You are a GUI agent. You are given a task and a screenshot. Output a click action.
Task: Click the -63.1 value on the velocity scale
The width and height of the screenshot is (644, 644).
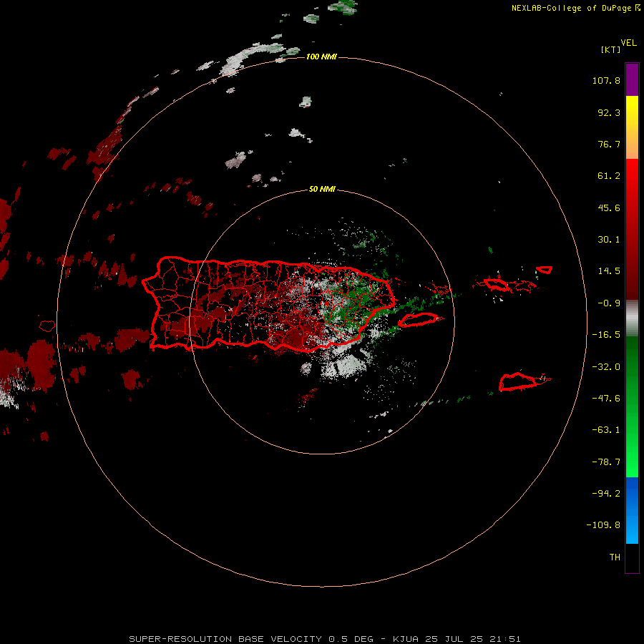(x=606, y=430)
